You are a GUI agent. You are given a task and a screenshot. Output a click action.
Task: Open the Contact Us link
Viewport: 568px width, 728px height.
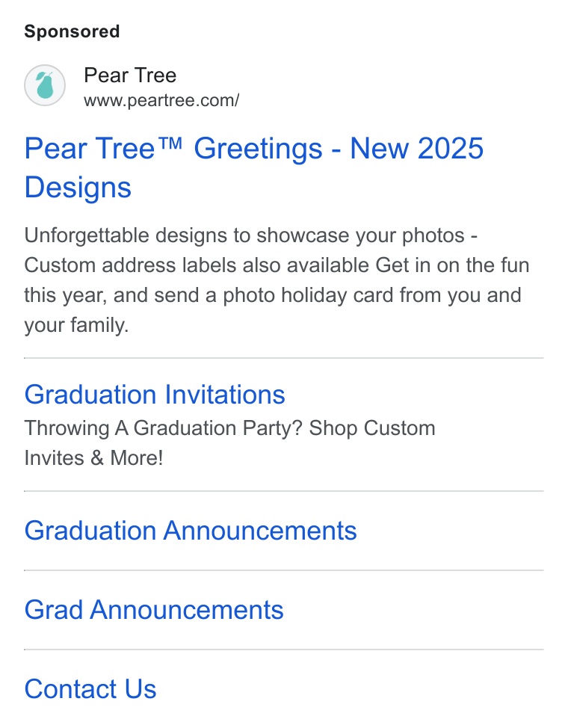click(90, 689)
